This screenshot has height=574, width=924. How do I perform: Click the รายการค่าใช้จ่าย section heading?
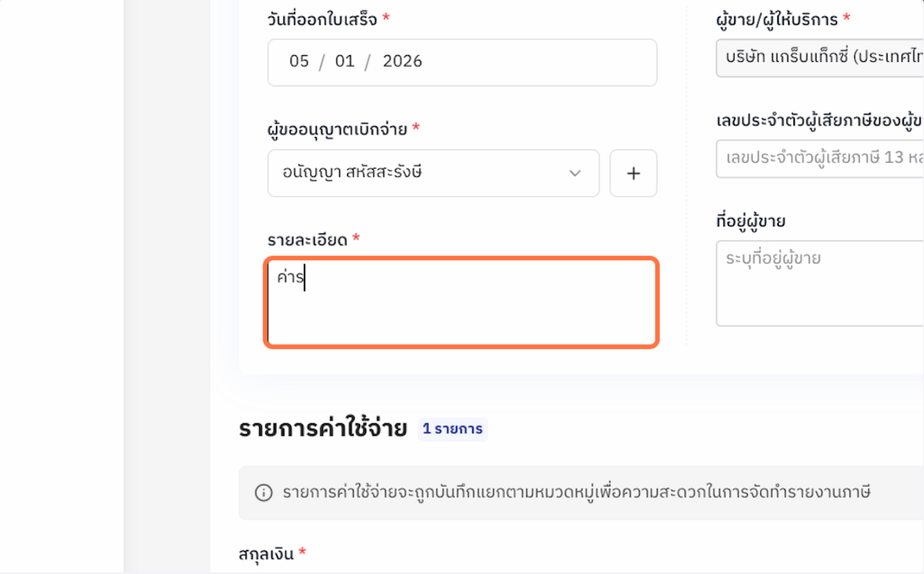click(x=324, y=427)
